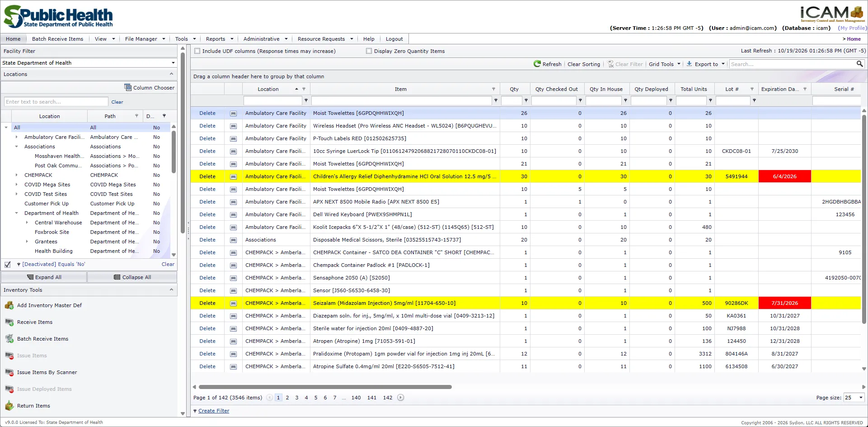The height and width of the screenshot is (427, 868).
Task: Select Central Warehouse in location tree
Action: pyautogui.click(x=58, y=223)
